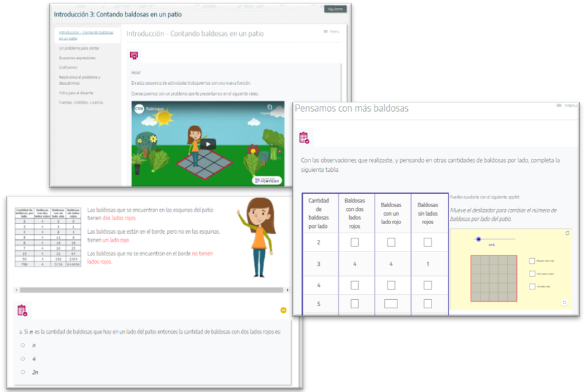
Task: Open 'Ficha para el docente' sidebar item
Action: (x=76, y=93)
